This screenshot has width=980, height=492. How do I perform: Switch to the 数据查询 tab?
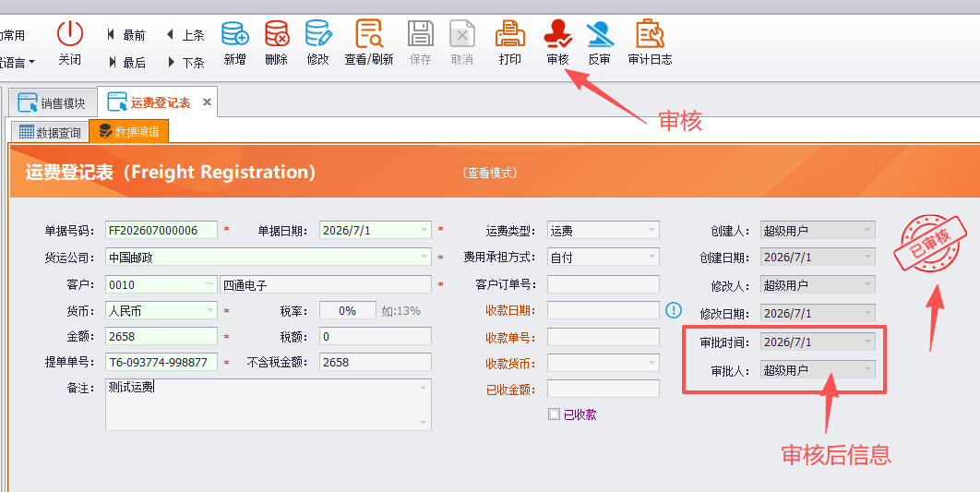[51, 132]
